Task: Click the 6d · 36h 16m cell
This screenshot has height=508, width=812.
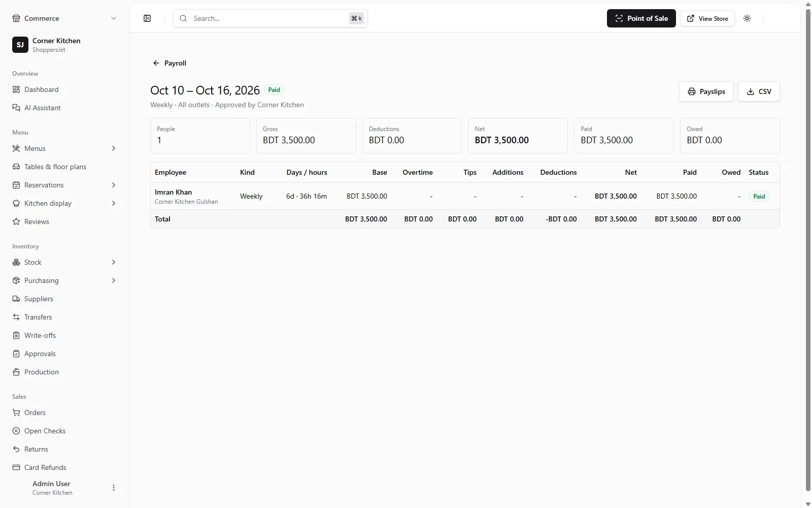Action: coord(307,196)
